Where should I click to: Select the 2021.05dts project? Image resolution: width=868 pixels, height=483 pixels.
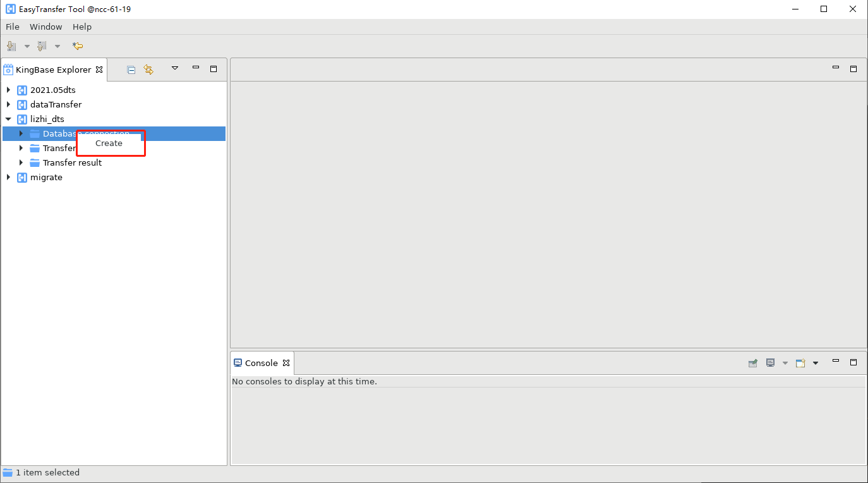(53, 90)
